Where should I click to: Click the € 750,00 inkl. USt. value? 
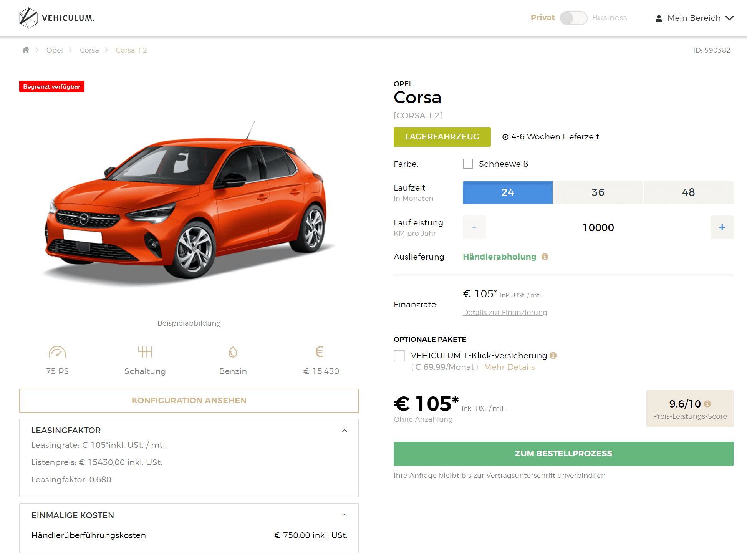[x=311, y=535]
